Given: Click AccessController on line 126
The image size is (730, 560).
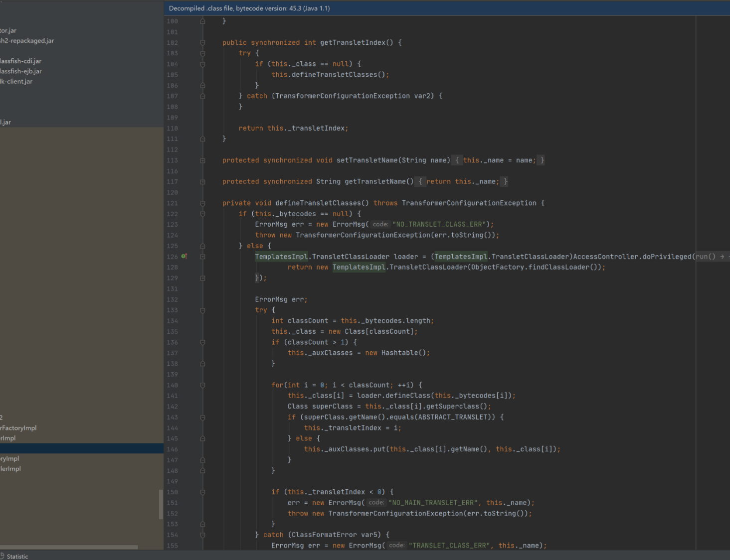Looking at the screenshot, I should (x=606, y=257).
